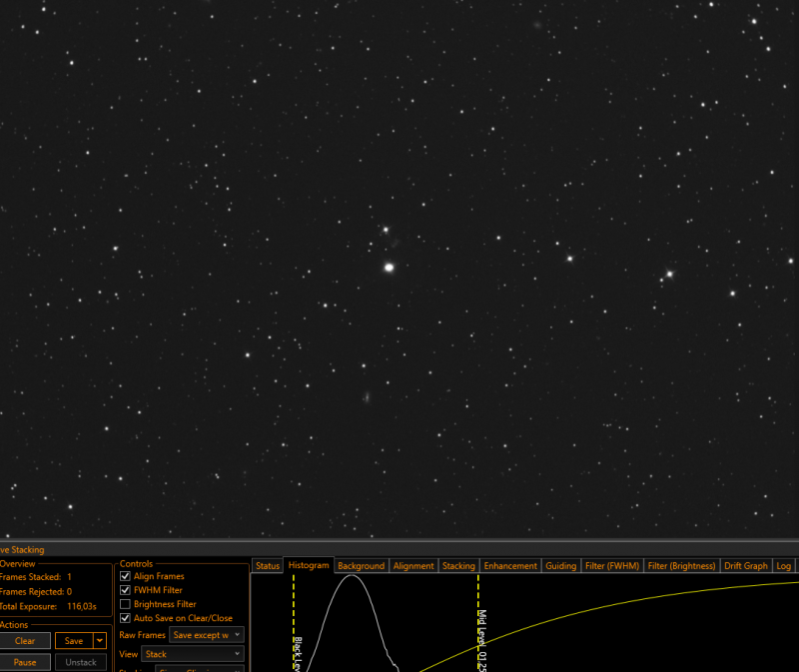Disable the FWHM Filter checkbox
Screen dimensions: 799x672
coord(125,590)
